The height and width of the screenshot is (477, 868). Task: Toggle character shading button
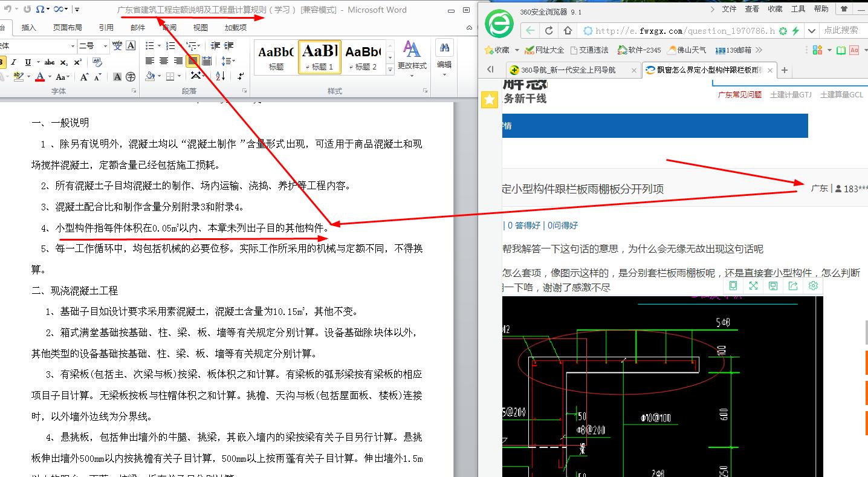tap(117, 77)
